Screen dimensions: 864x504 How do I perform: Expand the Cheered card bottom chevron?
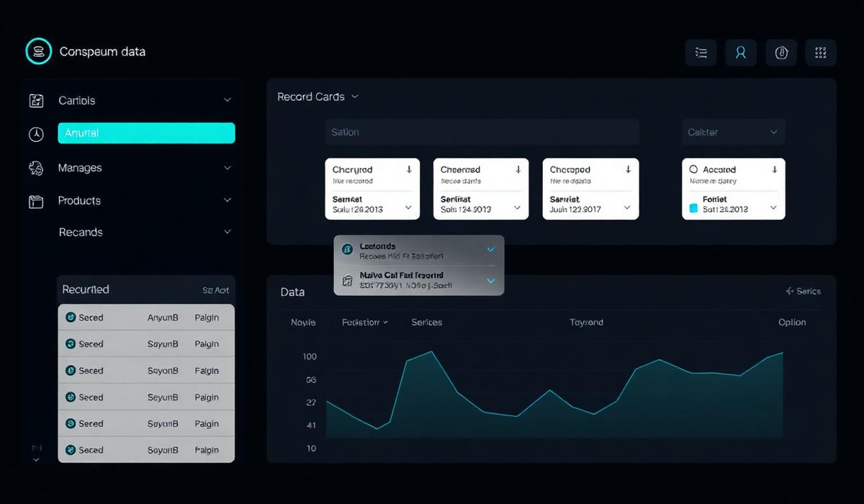[x=517, y=207]
